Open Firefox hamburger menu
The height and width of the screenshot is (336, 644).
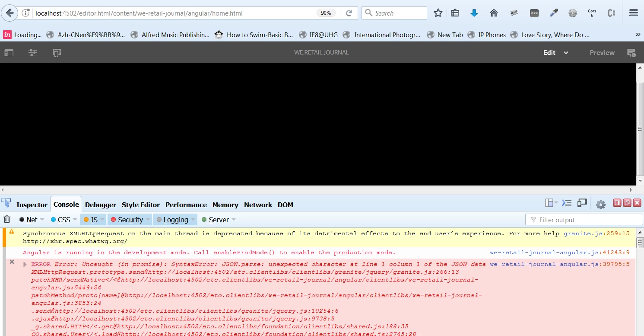click(634, 13)
